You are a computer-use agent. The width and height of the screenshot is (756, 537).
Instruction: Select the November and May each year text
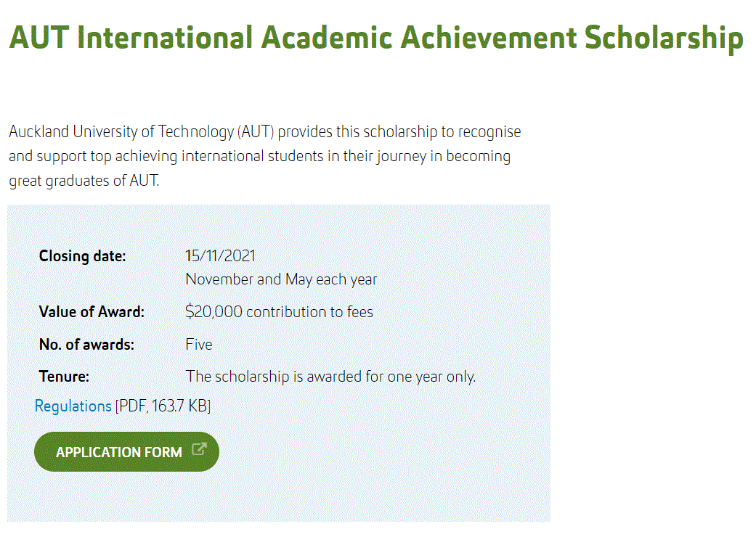click(281, 279)
